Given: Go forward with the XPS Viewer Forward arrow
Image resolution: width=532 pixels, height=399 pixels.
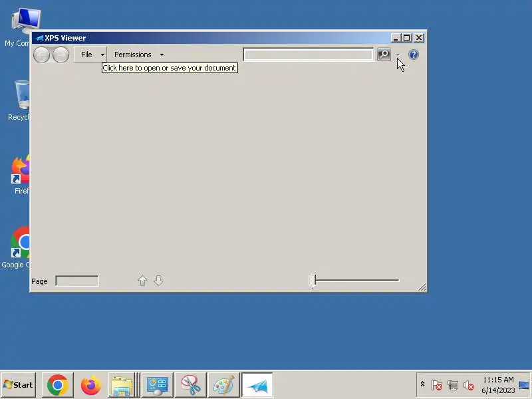Looking at the screenshot, I should tap(61, 55).
